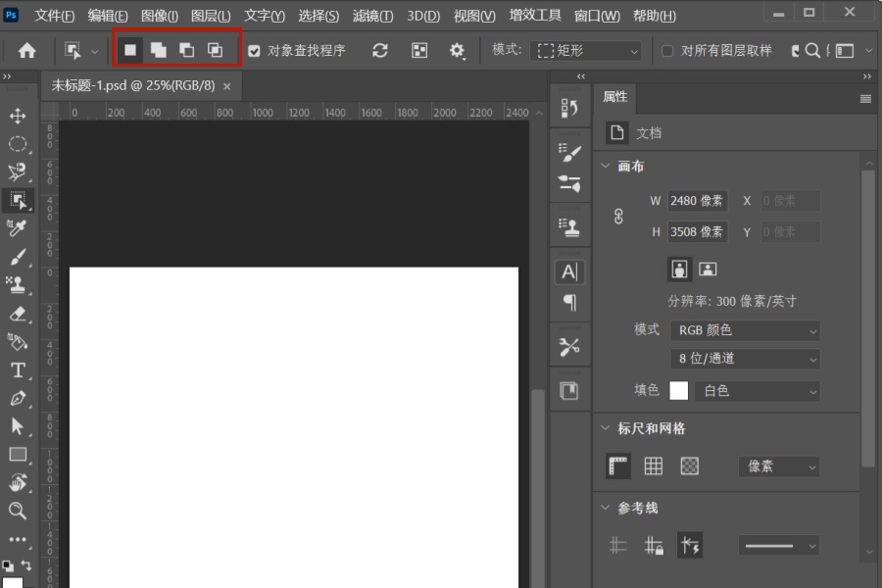
Task: Click the Subtract from Selection icon
Action: point(187,50)
